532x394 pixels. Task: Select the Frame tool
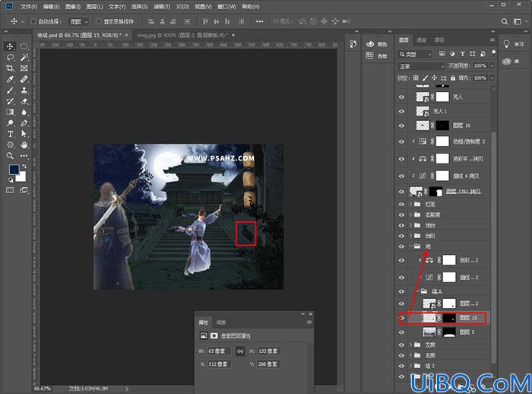24,68
